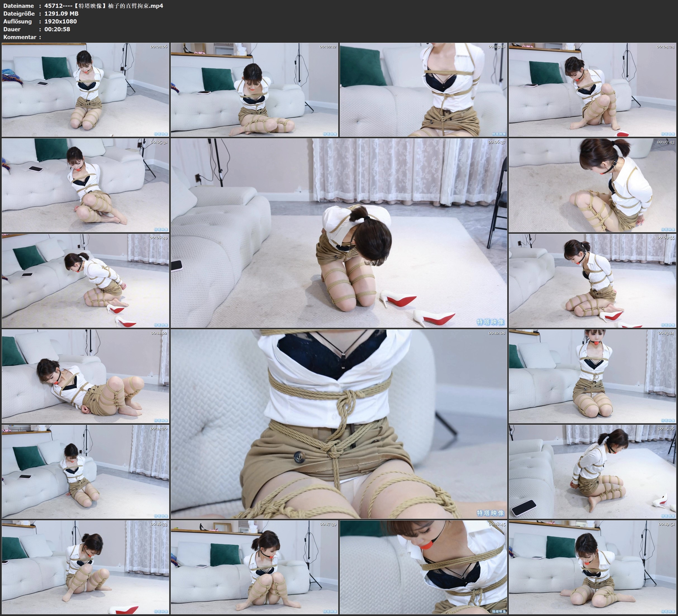Click the 00:04:24 frame thumbnail
The width and height of the screenshot is (678, 616).
tap(592, 89)
